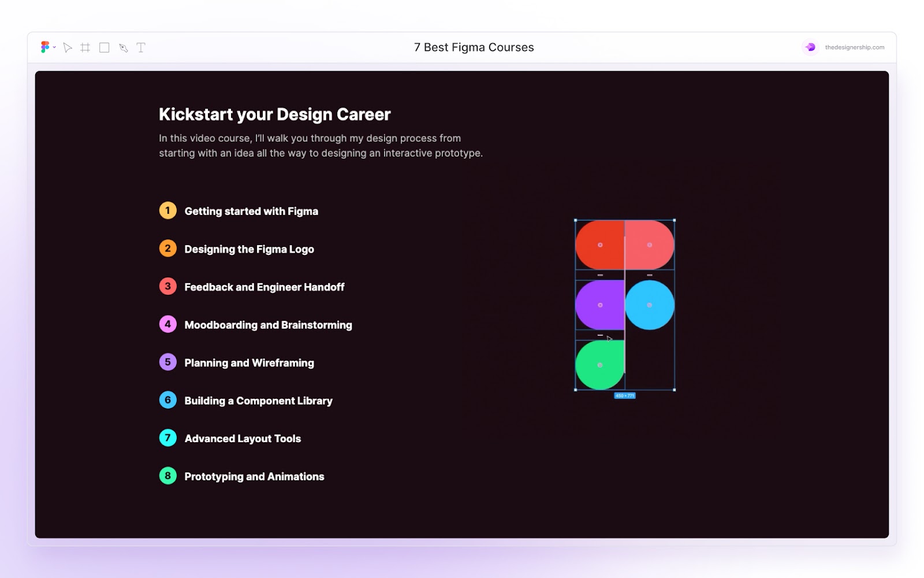Image resolution: width=924 pixels, height=578 pixels.
Task: Select the Text tool
Action: 140,47
